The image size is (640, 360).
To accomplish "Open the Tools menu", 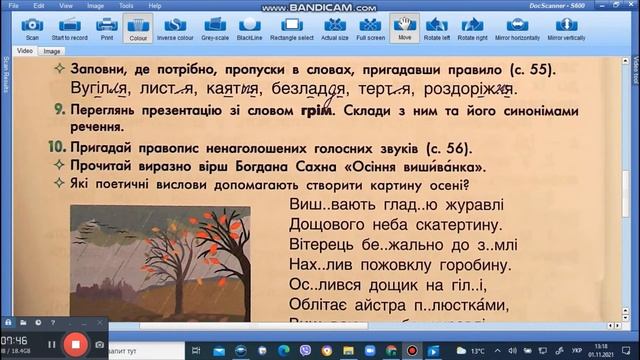I will pyautogui.click(x=126, y=6).
